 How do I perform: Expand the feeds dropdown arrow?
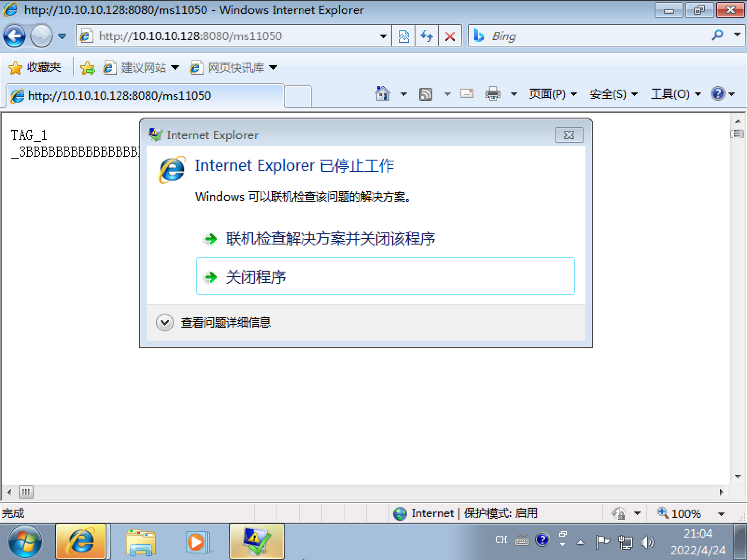coord(447,94)
